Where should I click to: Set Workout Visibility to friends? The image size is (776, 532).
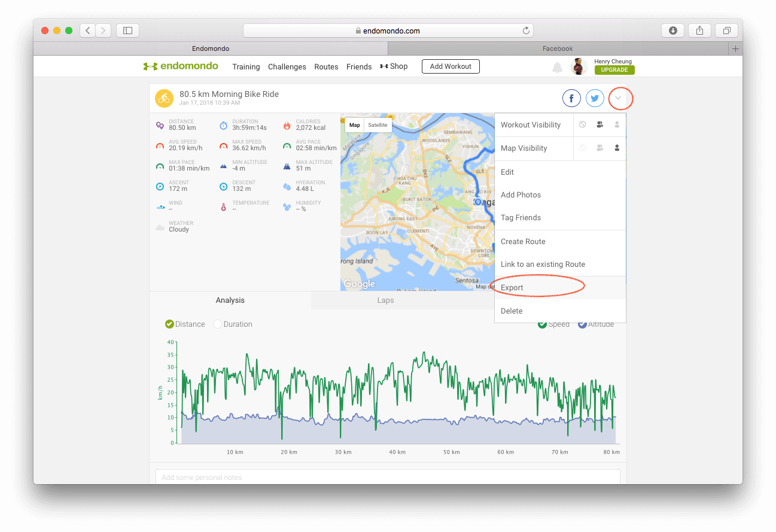[x=600, y=124]
